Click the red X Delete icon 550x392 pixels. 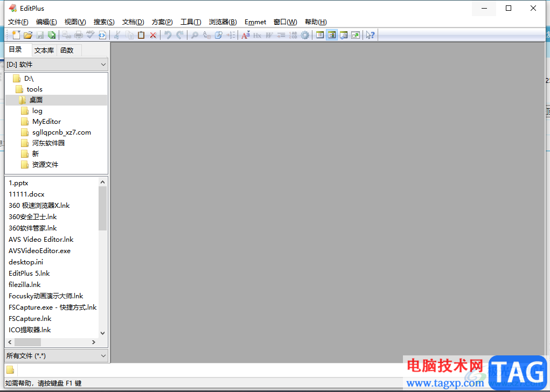(153, 34)
